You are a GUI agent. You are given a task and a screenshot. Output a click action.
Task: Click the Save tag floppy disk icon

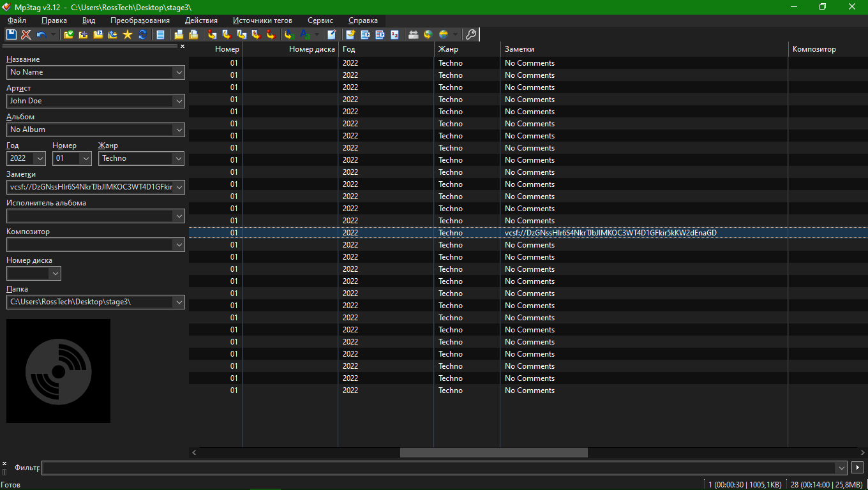point(11,34)
